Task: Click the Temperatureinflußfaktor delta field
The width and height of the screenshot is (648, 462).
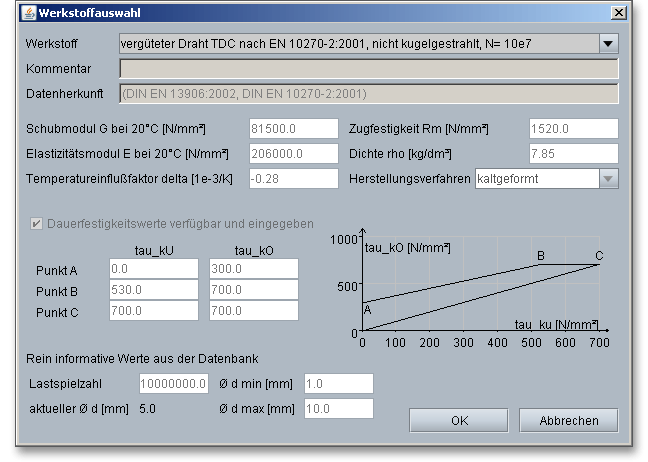Action: (x=293, y=178)
